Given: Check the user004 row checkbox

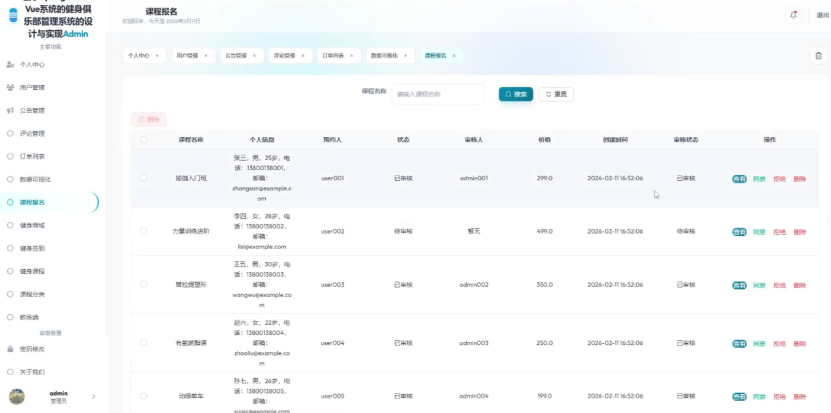Looking at the screenshot, I should [144, 343].
